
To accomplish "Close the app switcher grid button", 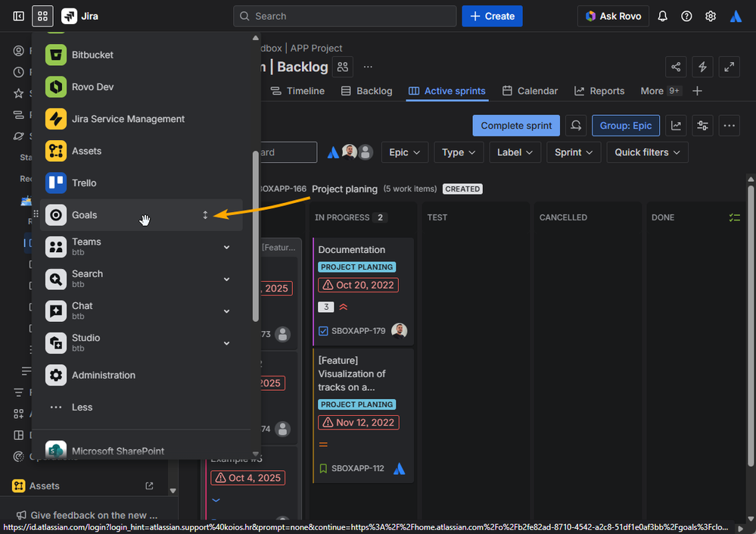I will [42, 17].
